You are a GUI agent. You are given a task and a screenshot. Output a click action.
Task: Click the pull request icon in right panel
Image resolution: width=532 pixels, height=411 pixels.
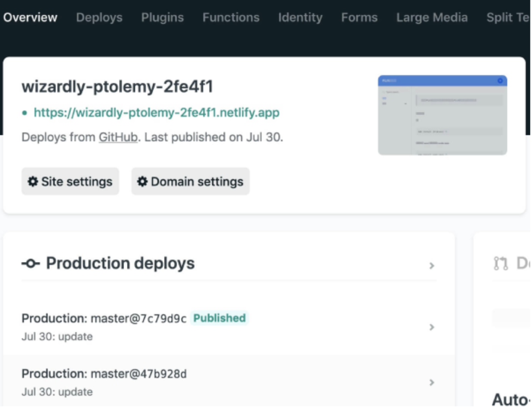click(500, 263)
